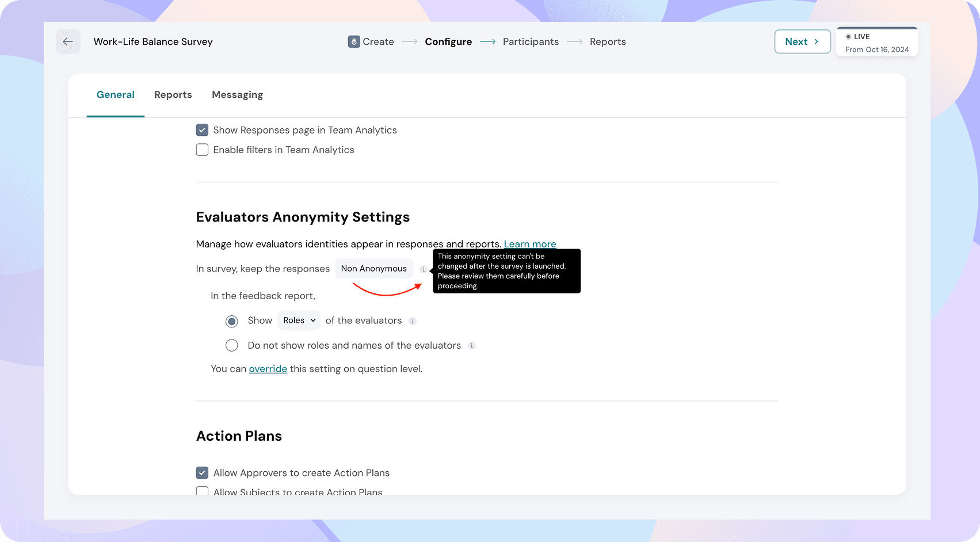Click the override link
The width and height of the screenshot is (980, 542).
tap(268, 369)
